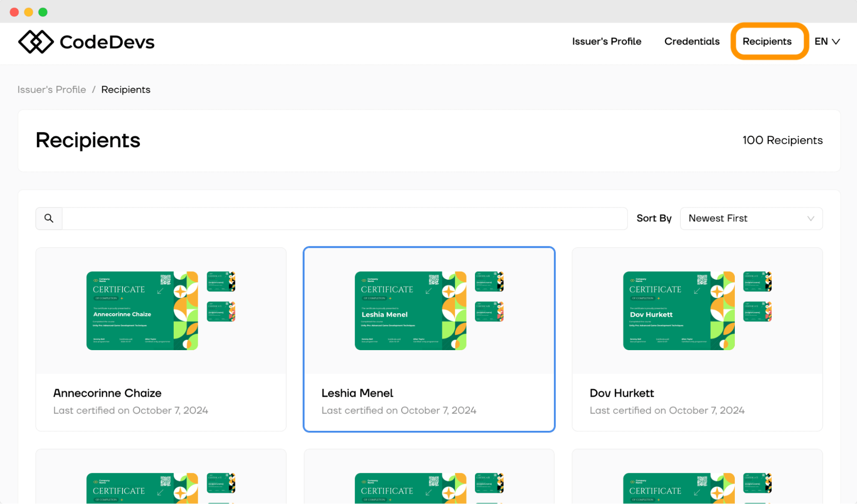Viewport: 857px width, 504px height.
Task: Click the green macOS zoom button
Action: click(x=43, y=12)
